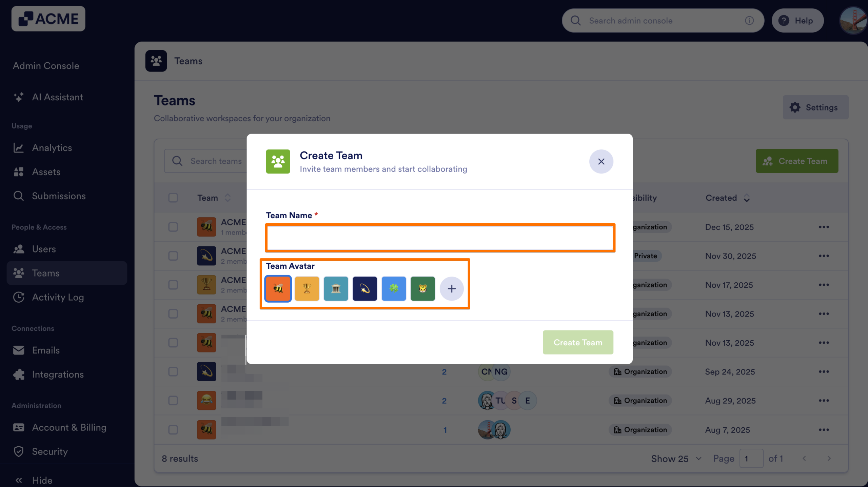Select the checkbox on the second team row
Viewport: 868px width, 487px height.
(x=173, y=256)
